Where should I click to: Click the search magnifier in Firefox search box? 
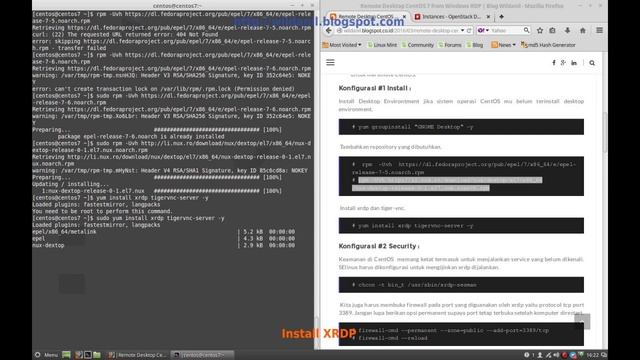527,30
